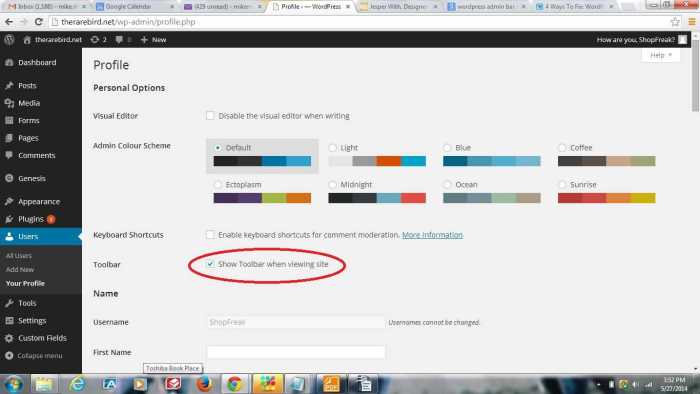Open the New content menu in admin bar
The width and height of the screenshot is (700, 394).
coord(153,40)
